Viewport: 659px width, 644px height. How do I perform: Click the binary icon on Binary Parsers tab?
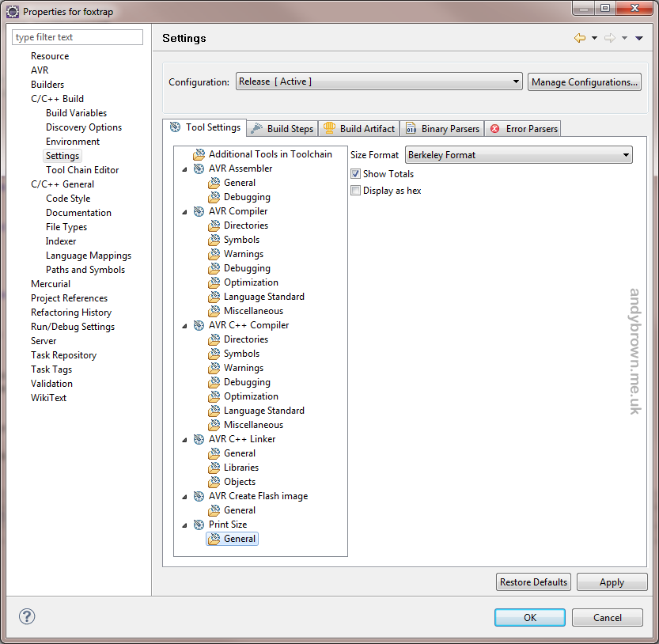click(411, 127)
